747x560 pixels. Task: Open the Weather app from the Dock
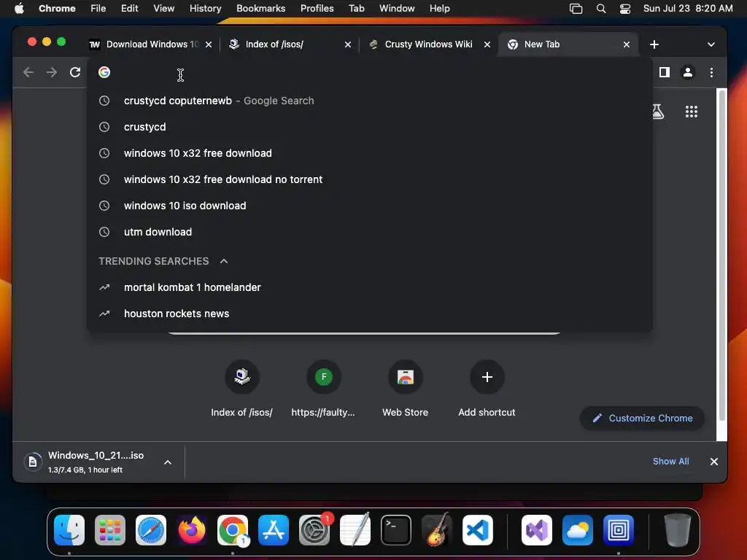click(x=578, y=530)
